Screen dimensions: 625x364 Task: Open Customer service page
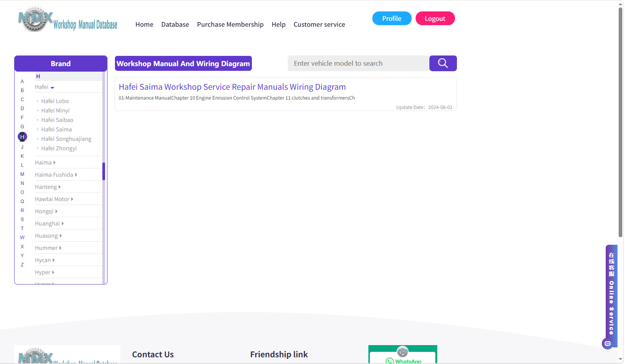point(319,24)
